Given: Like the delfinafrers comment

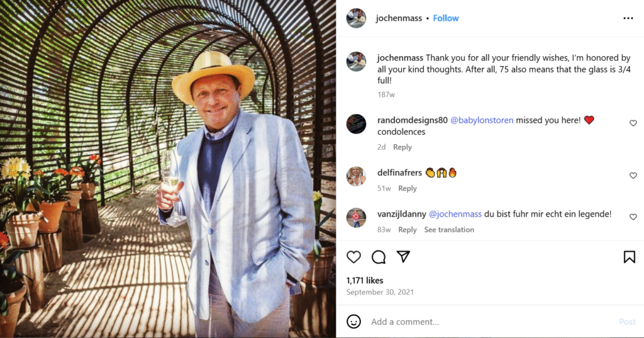Looking at the screenshot, I should click(633, 176).
